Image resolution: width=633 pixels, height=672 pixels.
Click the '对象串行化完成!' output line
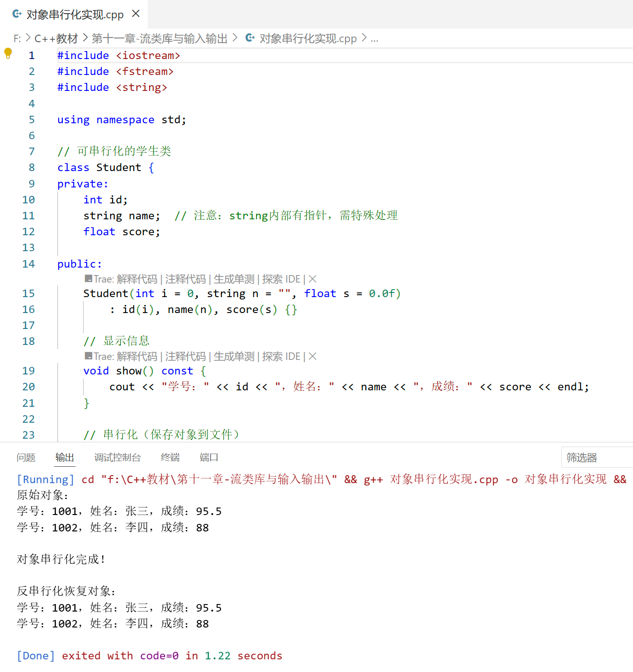(x=61, y=559)
